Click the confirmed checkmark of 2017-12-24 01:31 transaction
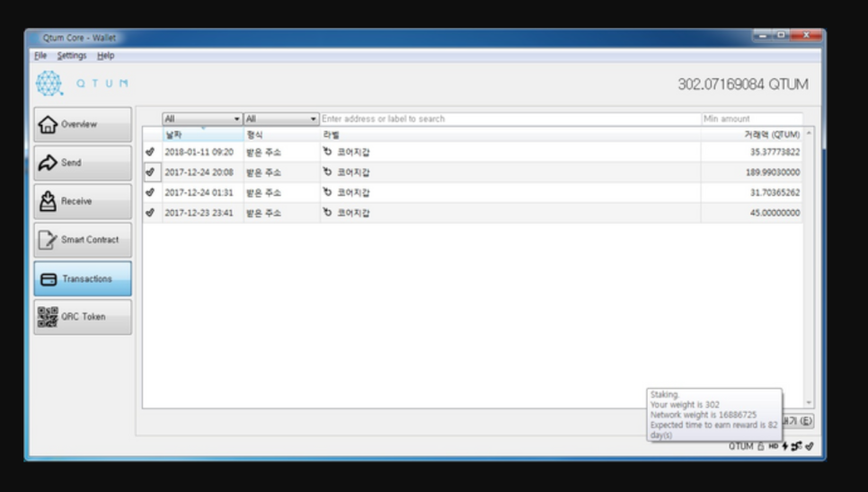The width and height of the screenshot is (868, 492). [x=150, y=192]
